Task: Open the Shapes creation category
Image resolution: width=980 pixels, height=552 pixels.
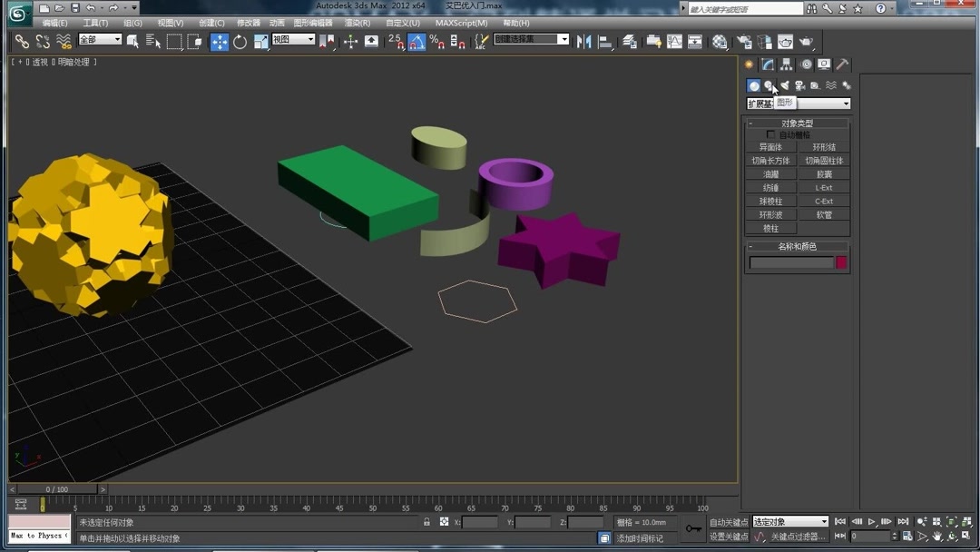Action: 769,84
